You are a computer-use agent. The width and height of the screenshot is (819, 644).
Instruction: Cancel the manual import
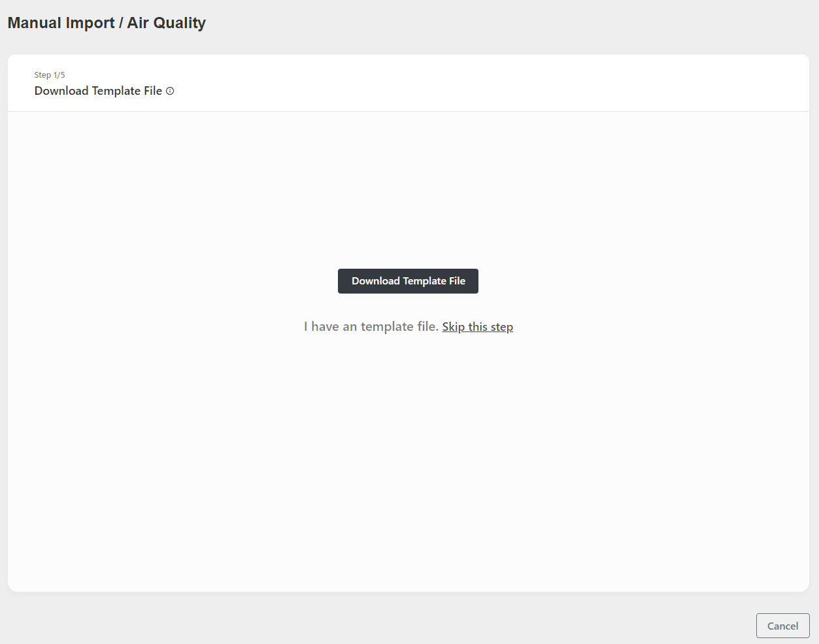pos(782,626)
